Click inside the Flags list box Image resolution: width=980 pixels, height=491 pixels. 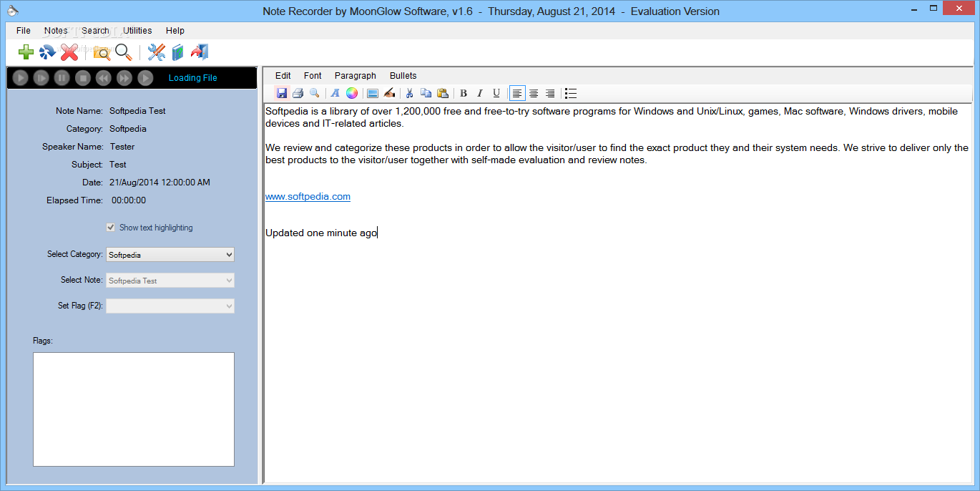click(134, 409)
